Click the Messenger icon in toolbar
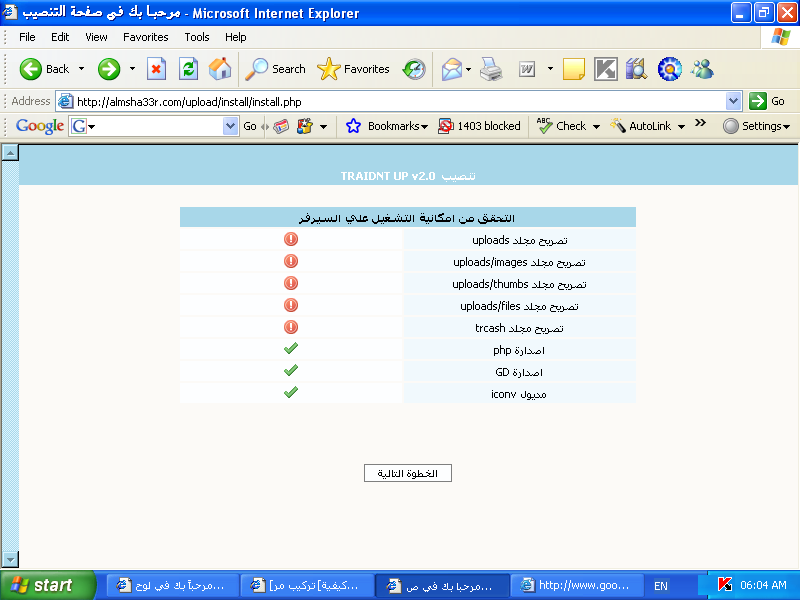 [702, 69]
